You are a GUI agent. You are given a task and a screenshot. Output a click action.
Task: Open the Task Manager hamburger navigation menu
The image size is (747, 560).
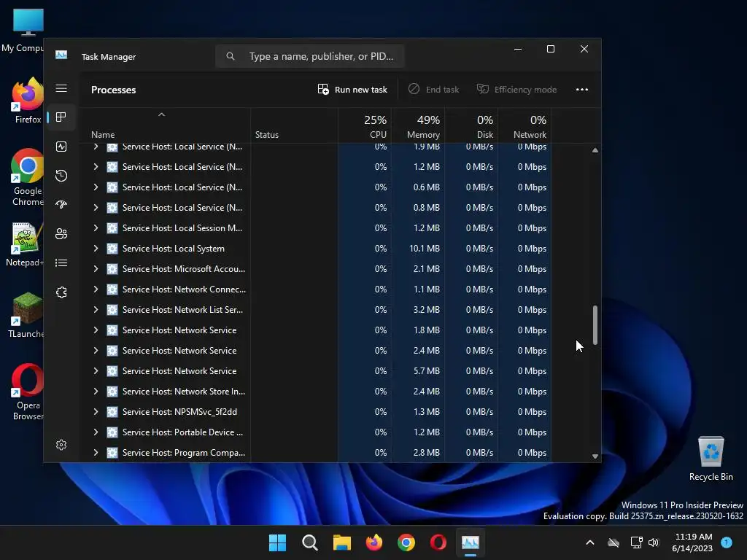[61, 88]
